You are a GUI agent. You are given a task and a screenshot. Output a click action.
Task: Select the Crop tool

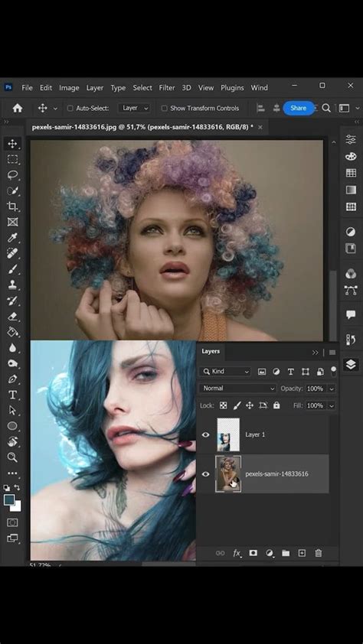coord(12,207)
